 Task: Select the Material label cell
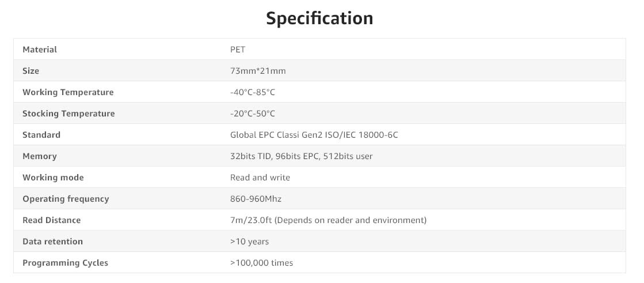tap(40, 50)
